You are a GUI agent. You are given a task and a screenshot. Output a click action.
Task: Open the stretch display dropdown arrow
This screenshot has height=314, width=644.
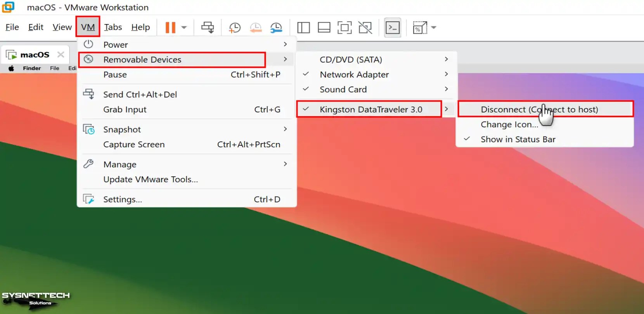[434, 28]
